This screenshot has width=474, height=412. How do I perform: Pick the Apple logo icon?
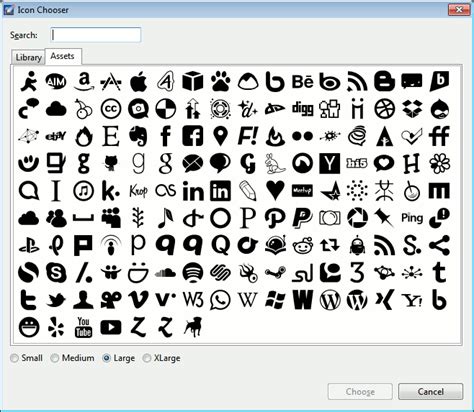click(138, 81)
